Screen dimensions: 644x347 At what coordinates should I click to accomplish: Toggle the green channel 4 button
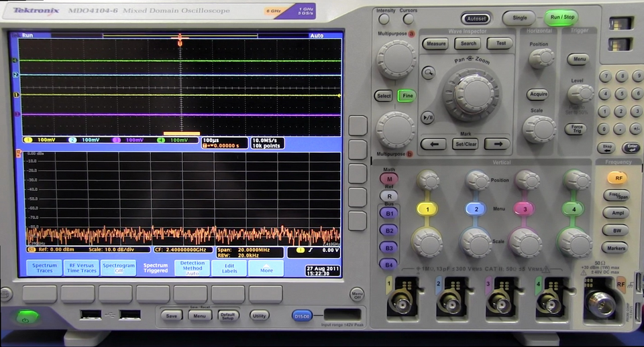coord(574,209)
